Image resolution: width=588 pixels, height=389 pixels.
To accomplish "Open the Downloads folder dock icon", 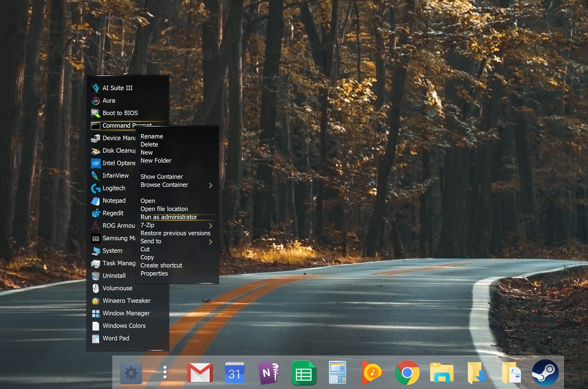I will [x=477, y=373].
